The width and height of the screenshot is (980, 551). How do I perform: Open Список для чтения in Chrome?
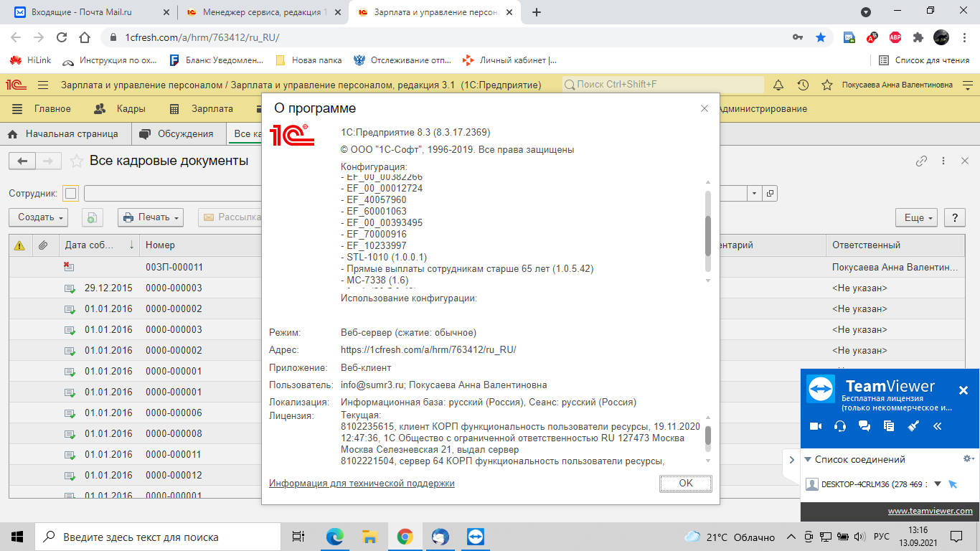924,60
